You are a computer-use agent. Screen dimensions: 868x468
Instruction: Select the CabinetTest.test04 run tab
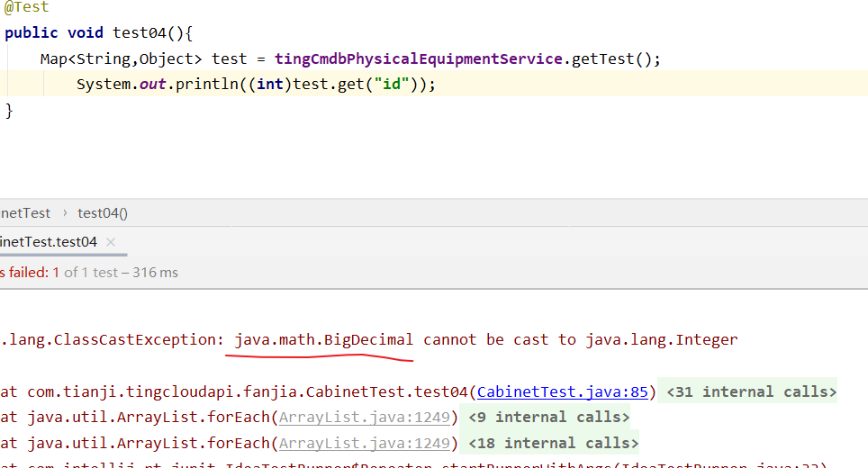49,242
